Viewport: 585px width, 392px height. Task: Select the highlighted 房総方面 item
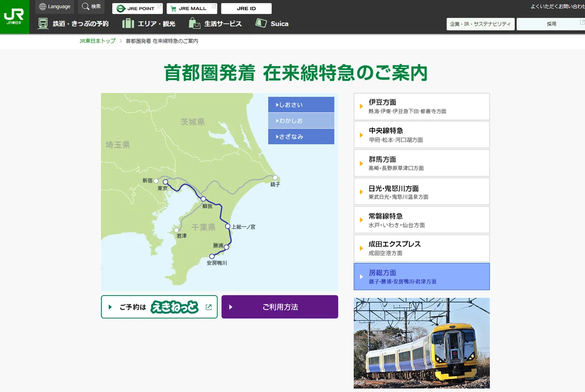click(x=422, y=276)
